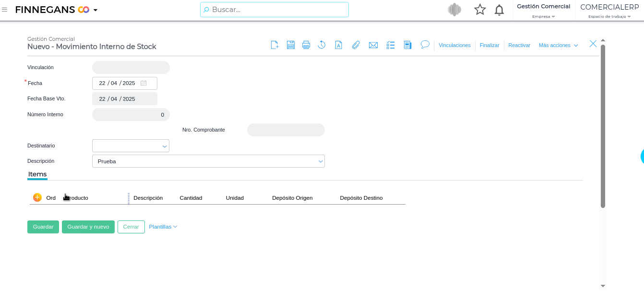Click the vertical scrollbar thumb
644x292 pixels.
tap(603, 126)
